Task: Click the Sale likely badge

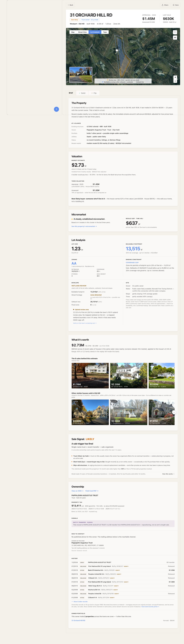Action: [x=74, y=20]
